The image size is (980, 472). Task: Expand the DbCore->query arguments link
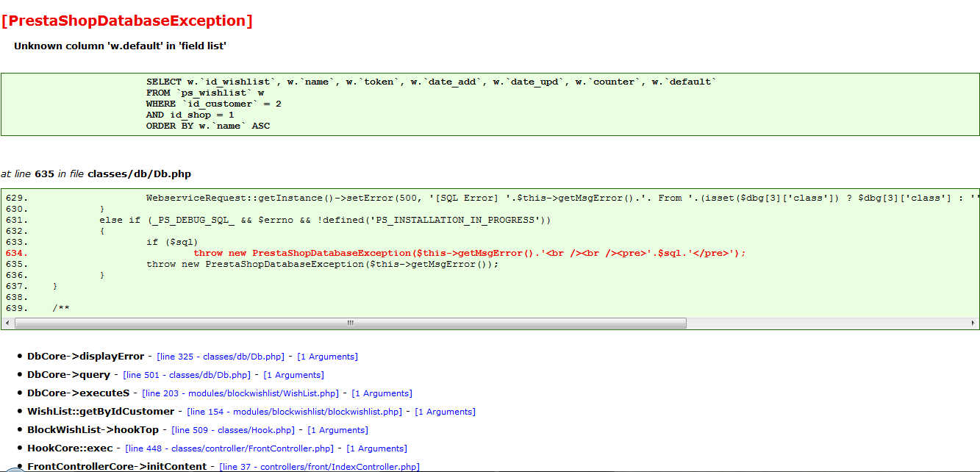pos(293,375)
